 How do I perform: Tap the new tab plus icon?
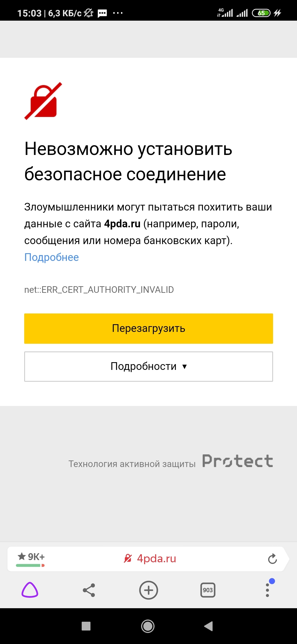click(148, 590)
